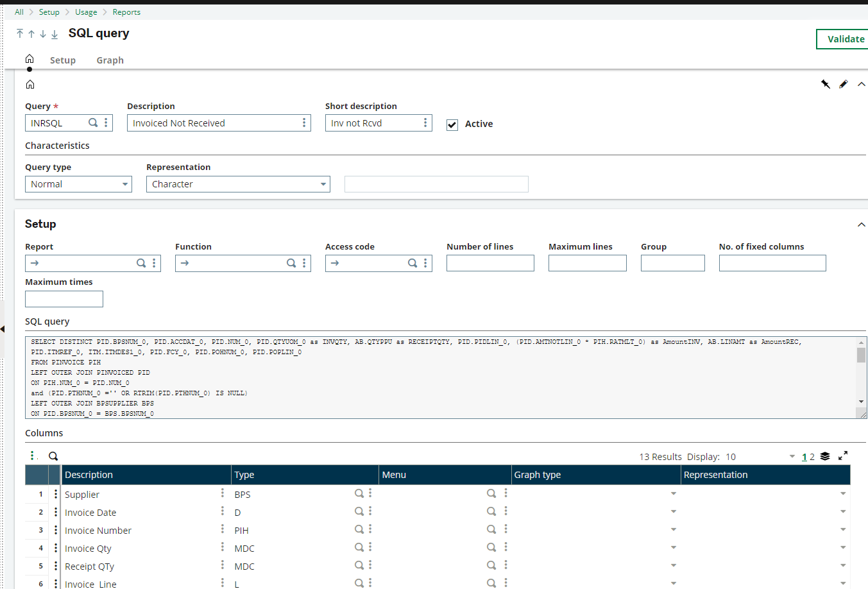This screenshot has width=868, height=589.
Task: Open the Usage breadcrumb link
Action: pos(86,12)
